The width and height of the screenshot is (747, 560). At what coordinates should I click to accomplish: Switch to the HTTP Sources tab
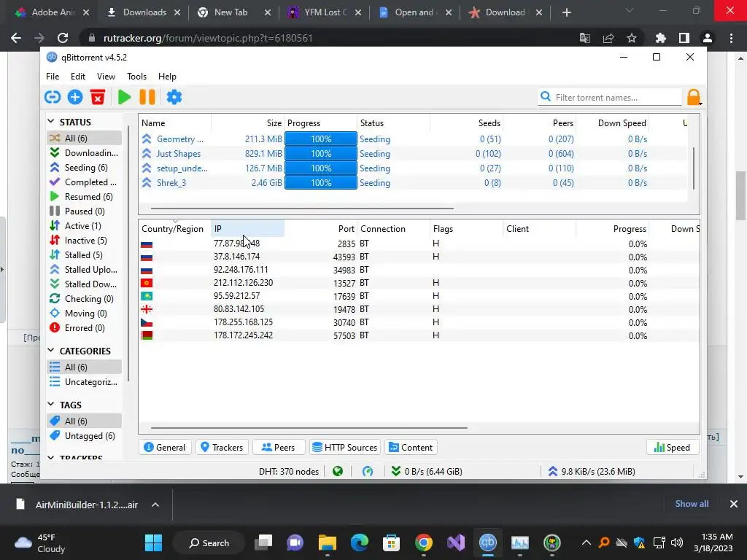345,447
